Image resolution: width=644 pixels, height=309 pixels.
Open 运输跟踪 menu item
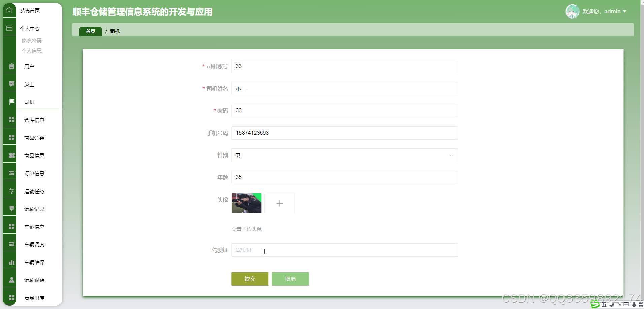[34, 280]
